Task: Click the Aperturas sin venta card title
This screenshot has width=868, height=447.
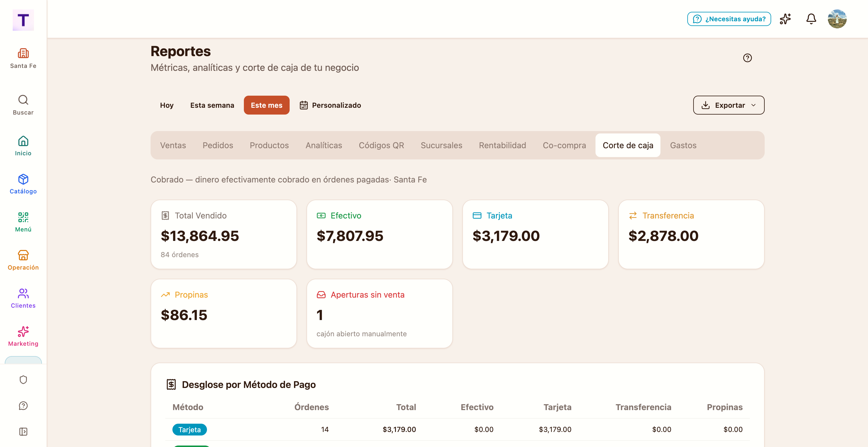Action: click(x=367, y=295)
